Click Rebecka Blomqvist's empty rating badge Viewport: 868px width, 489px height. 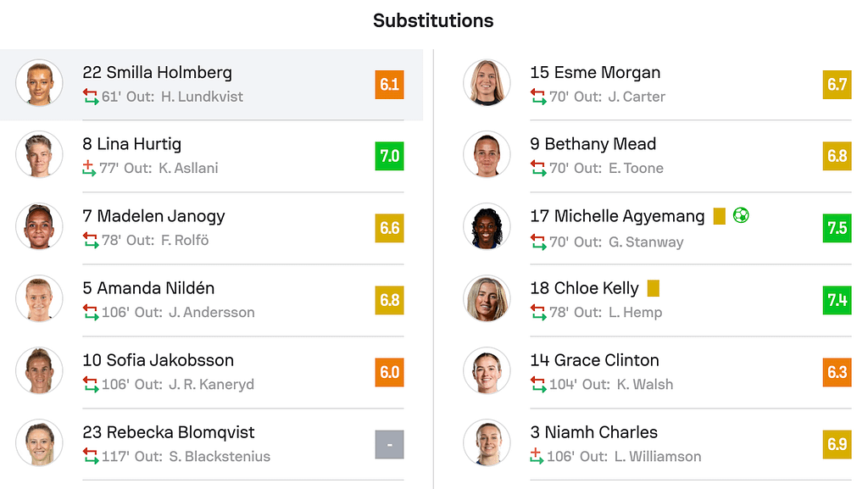[x=389, y=444]
